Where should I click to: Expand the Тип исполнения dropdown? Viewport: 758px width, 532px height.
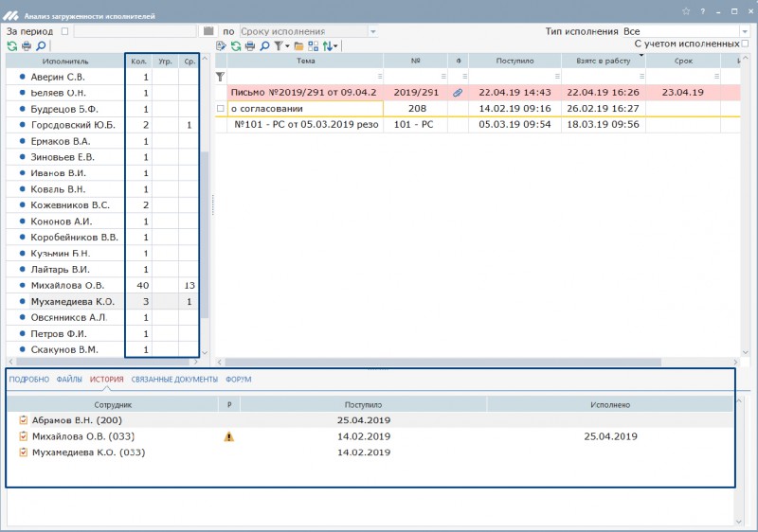coord(745,31)
